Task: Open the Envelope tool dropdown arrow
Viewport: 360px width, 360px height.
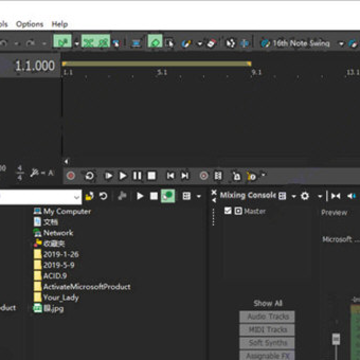Action: (200, 44)
